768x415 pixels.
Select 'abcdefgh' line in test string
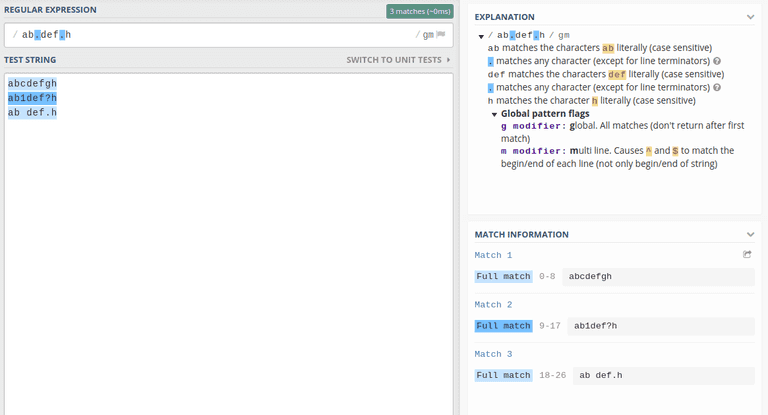[x=32, y=83]
